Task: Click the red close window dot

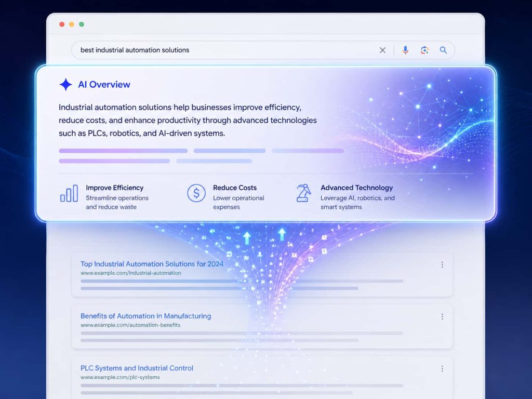Action: click(x=62, y=24)
